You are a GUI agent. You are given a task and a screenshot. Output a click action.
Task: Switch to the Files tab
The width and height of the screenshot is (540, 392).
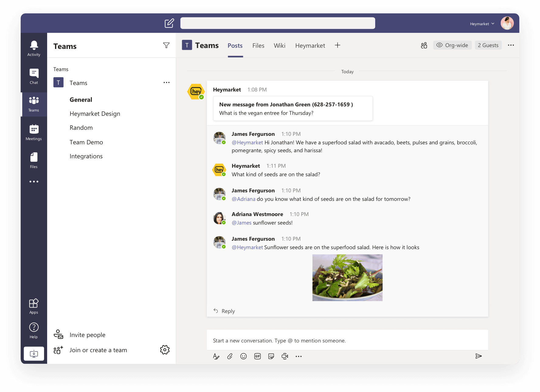tap(258, 46)
